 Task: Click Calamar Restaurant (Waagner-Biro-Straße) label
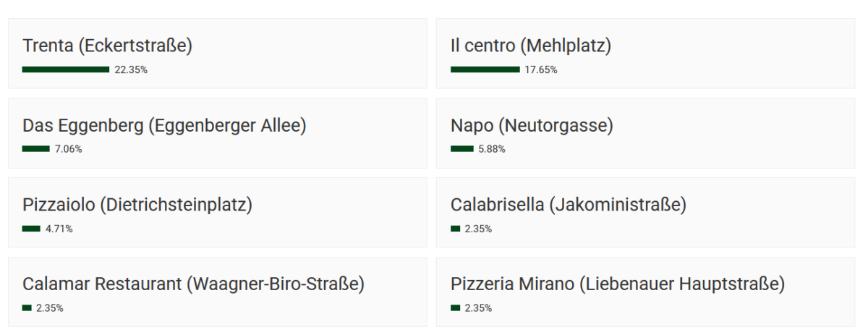[193, 285]
